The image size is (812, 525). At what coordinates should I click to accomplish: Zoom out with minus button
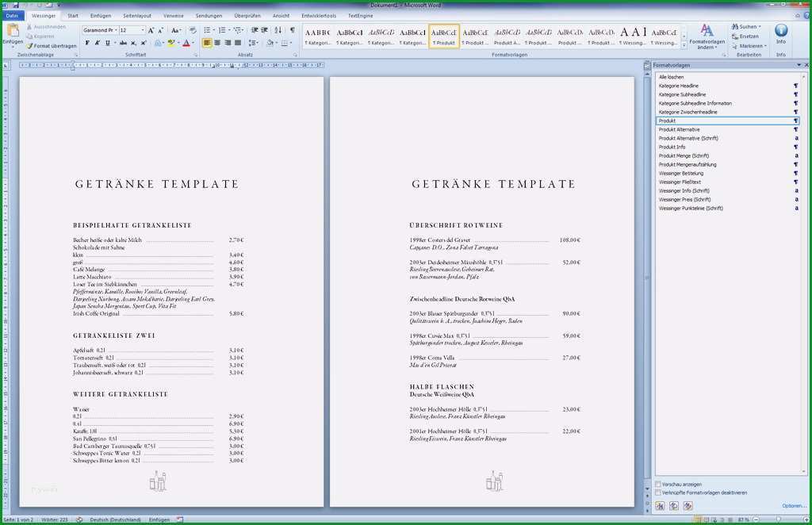[756, 519]
